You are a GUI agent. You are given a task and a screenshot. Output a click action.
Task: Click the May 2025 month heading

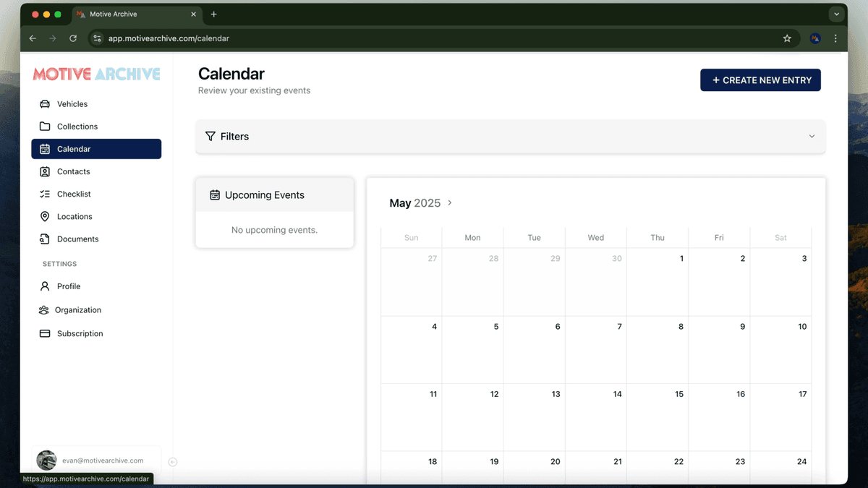click(x=414, y=203)
